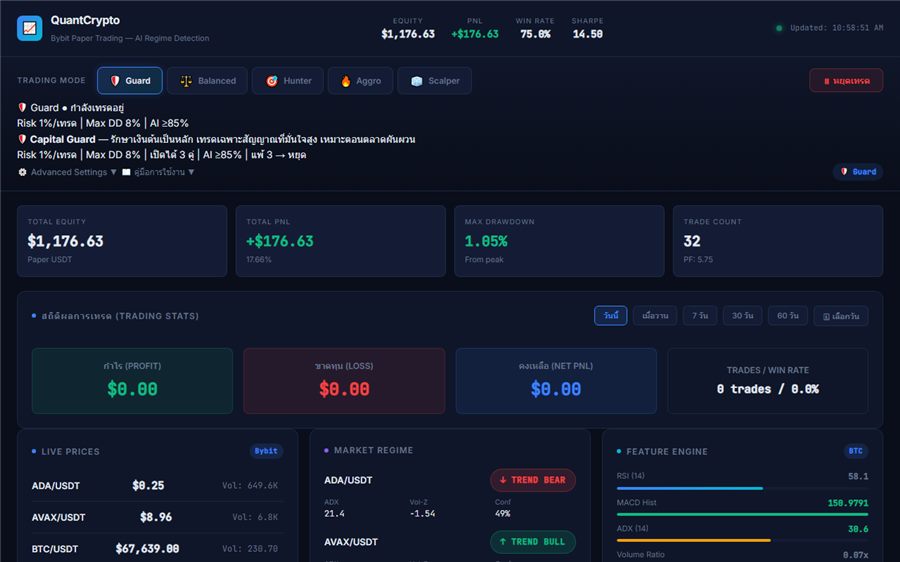
Task: Click the ADA/USDT entry in Market Regime
Action: (348, 480)
